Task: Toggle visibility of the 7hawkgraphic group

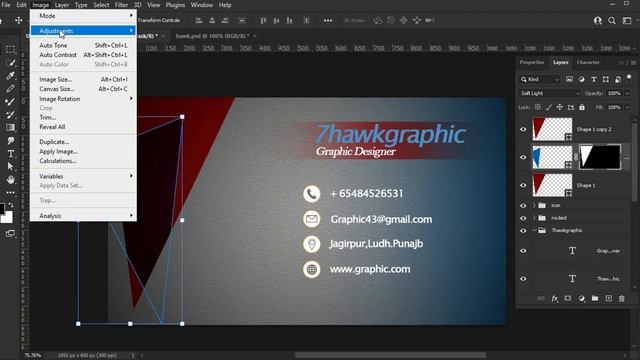Action: 523,231
